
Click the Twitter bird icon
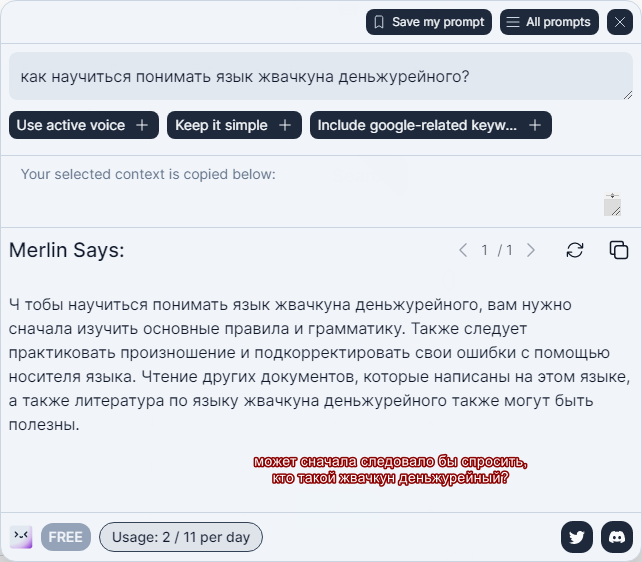pos(576,537)
